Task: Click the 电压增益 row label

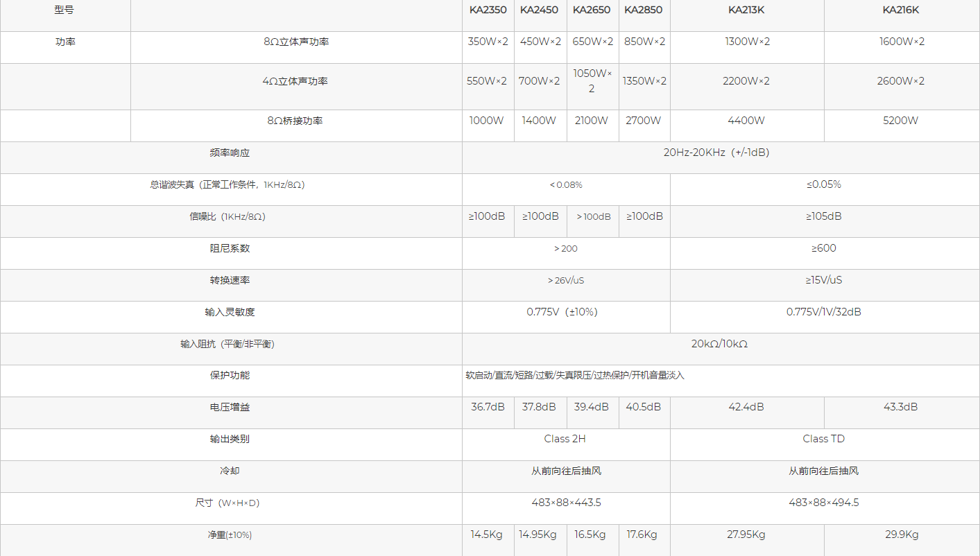Action: [x=230, y=407]
